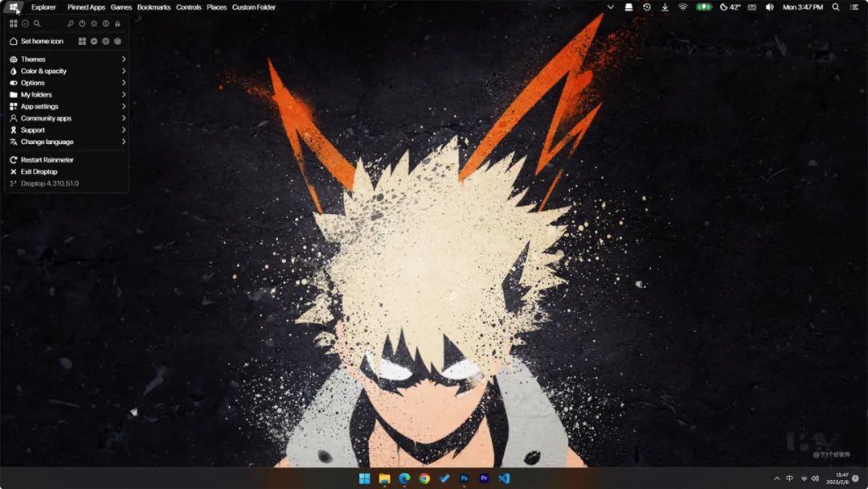Click the list menu icon at top bar far right
Image resolution: width=868 pixels, height=489 pixels.
pos(854,7)
